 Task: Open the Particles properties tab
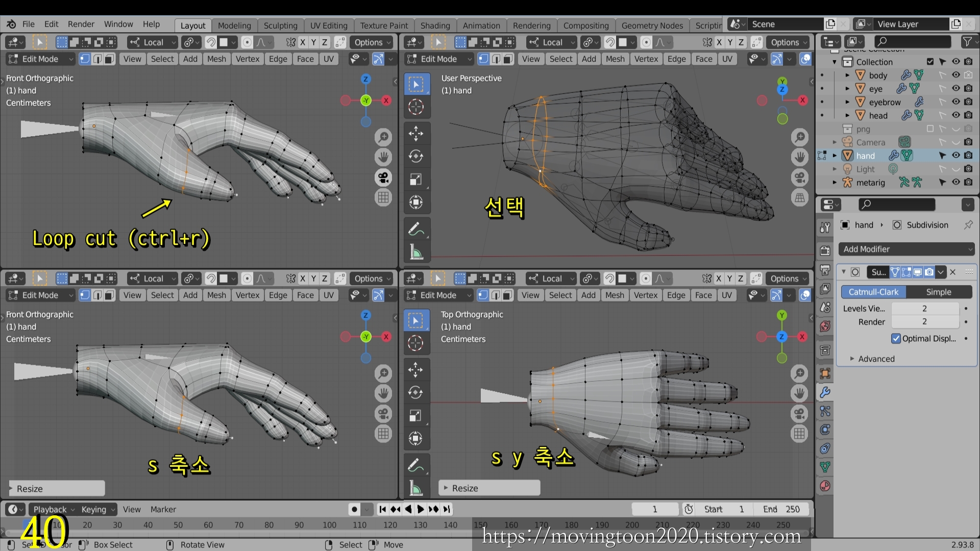(825, 411)
